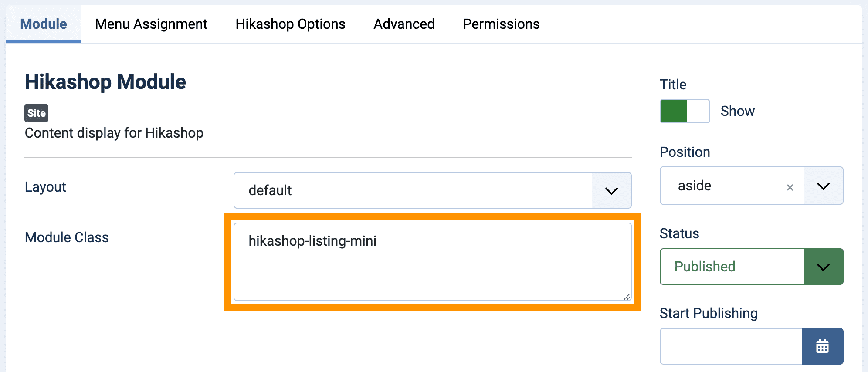
Task: Click the default Layout select box
Action: pyautogui.click(x=433, y=190)
